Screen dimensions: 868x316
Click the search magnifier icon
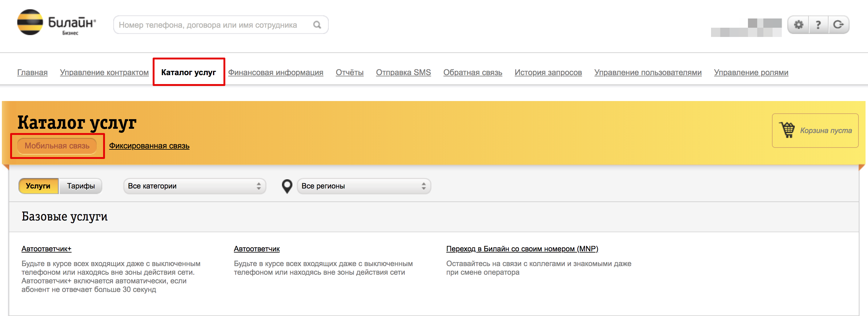click(x=317, y=25)
